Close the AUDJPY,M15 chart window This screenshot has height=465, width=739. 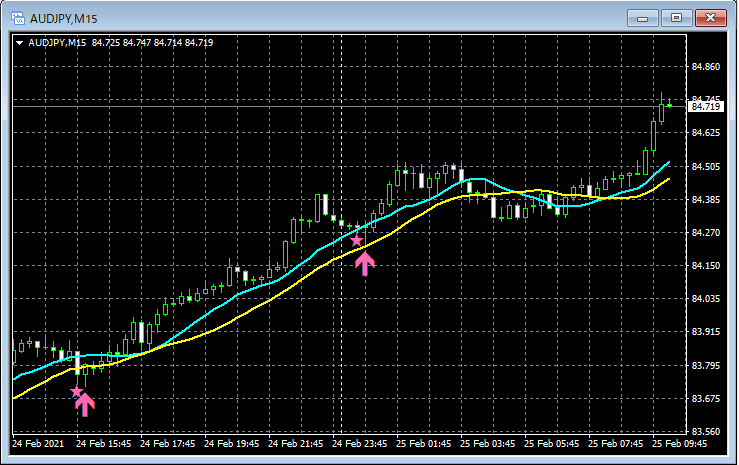coord(711,18)
